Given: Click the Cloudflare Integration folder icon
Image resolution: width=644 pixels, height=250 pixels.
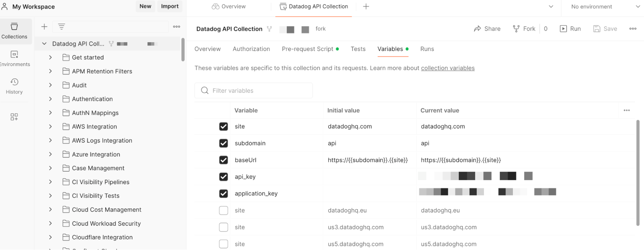Looking at the screenshot, I should click(x=66, y=237).
